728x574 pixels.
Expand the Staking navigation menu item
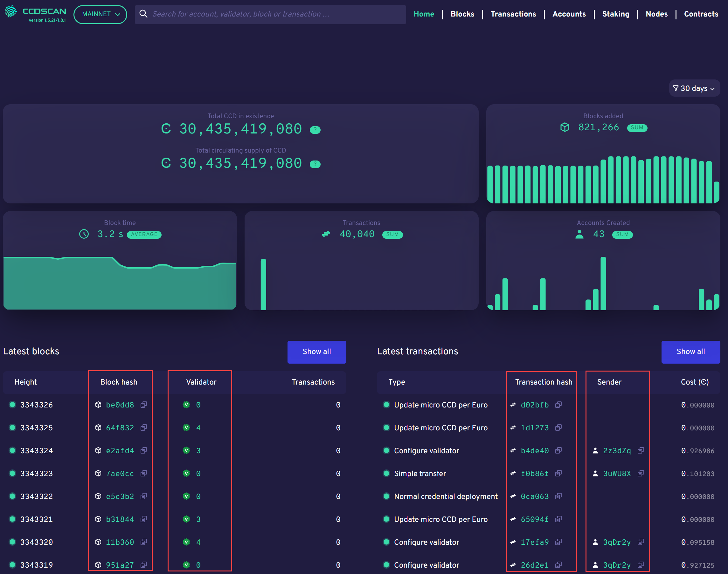tap(614, 15)
